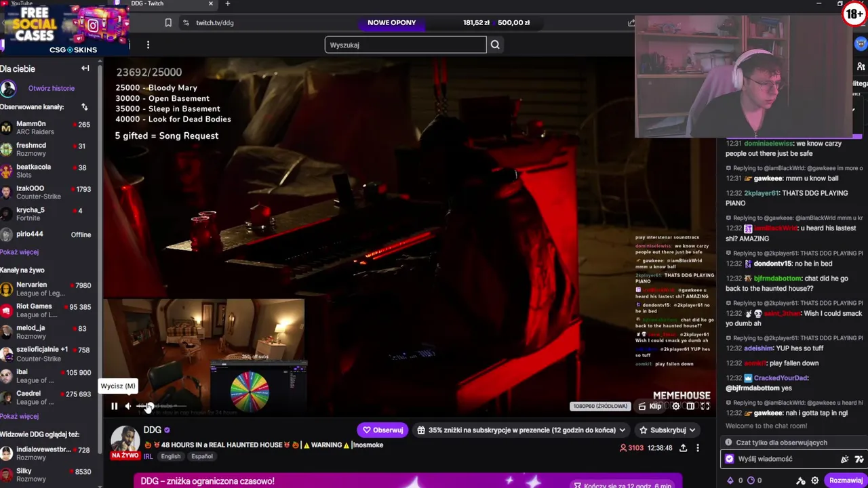Screen dimensions: 868x488
Task: Open the NOWE OPONY banner
Action: coord(392,22)
